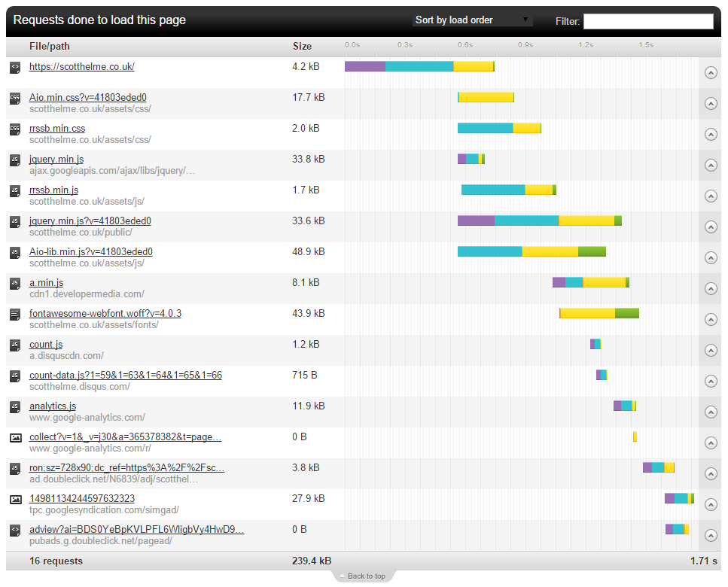Screen dimensions: 728x587
Task: Click the Aio-lib.min.js waterfall timing bar
Action: pyautogui.click(x=532, y=251)
